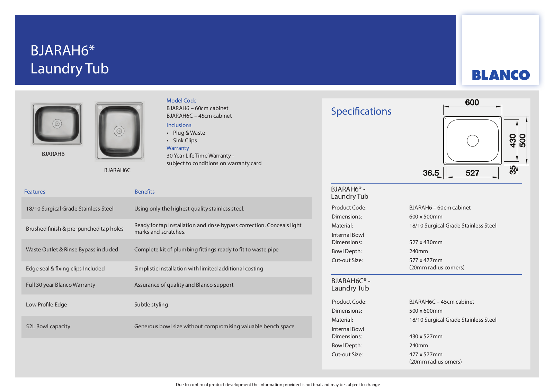This screenshot has height=392, width=554.
Task: Click the 'Subtle styling' benefit
Action: (x=151, y=304)
